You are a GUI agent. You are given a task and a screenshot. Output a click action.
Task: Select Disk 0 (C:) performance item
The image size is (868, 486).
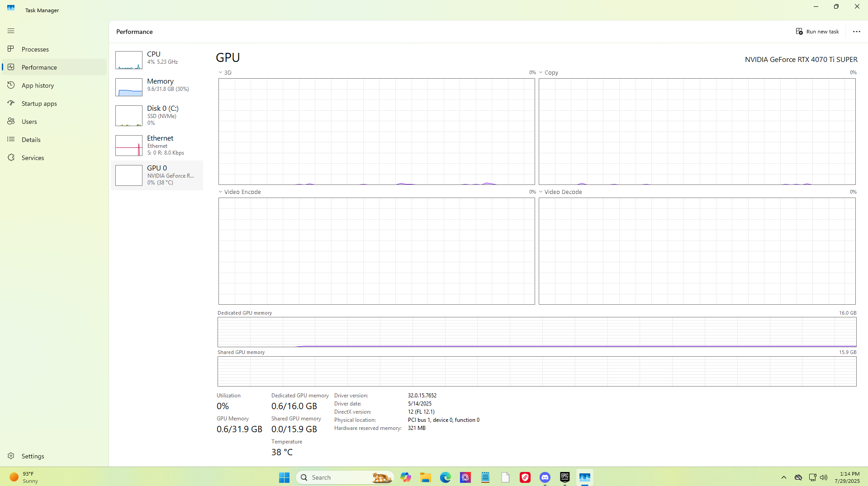[x=157, y=116]
